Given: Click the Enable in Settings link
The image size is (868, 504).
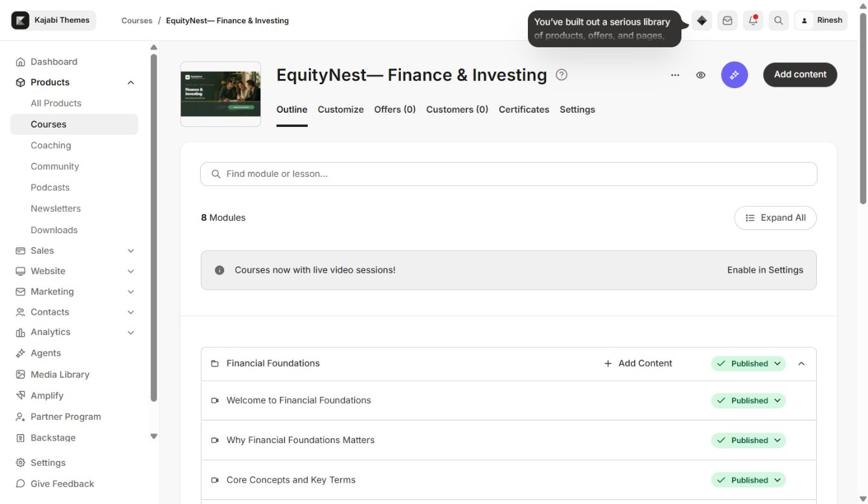Looking at the screenshot, I should [765, 270].
